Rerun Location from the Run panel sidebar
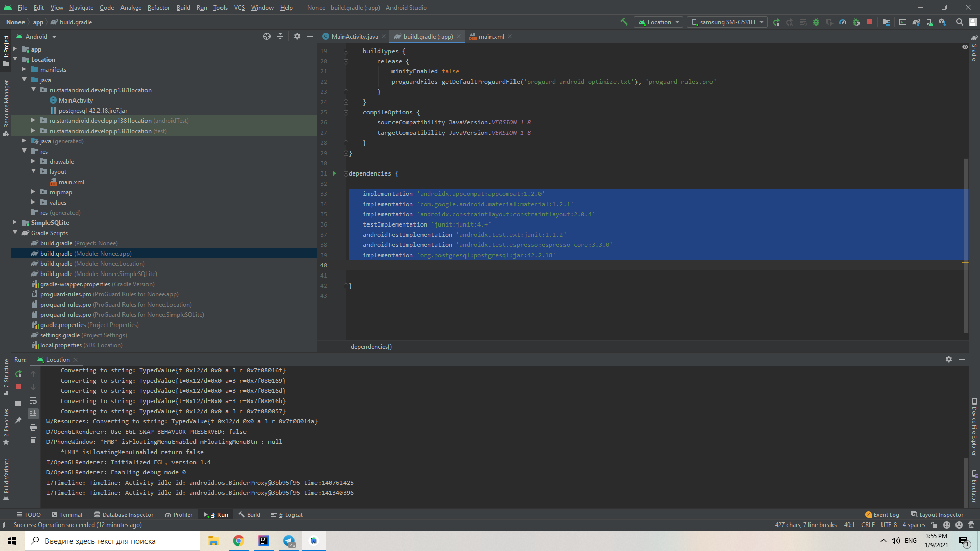Screen dimensions: 980x551 pos(18,374)
